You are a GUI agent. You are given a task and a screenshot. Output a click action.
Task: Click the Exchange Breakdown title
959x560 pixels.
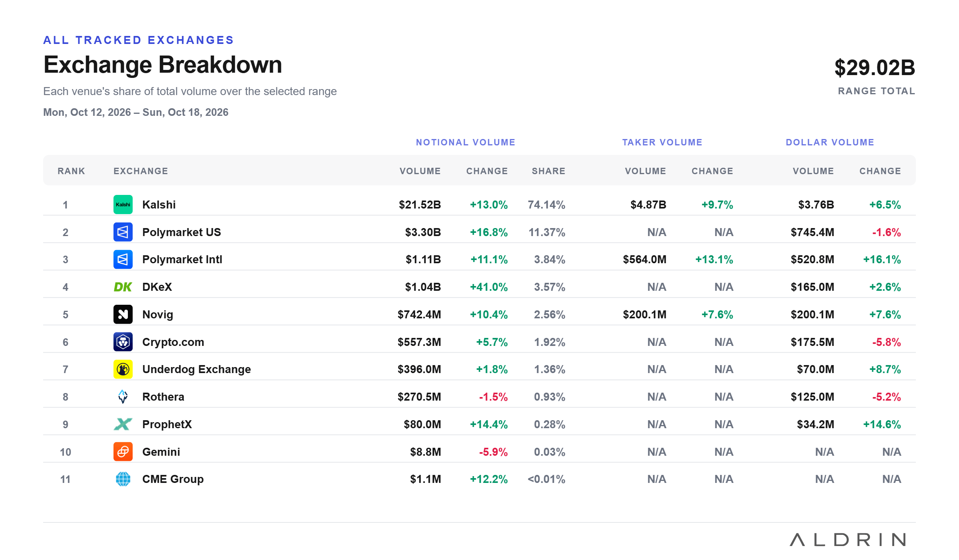click(x=163, y=65)
